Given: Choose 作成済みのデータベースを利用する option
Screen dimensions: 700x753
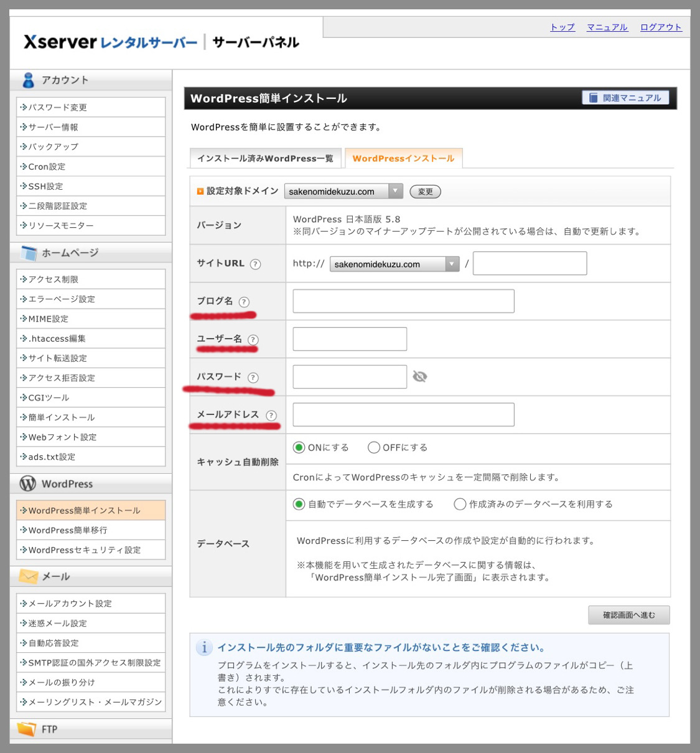Looking at the screenshot, I should [x=460, y=504].
